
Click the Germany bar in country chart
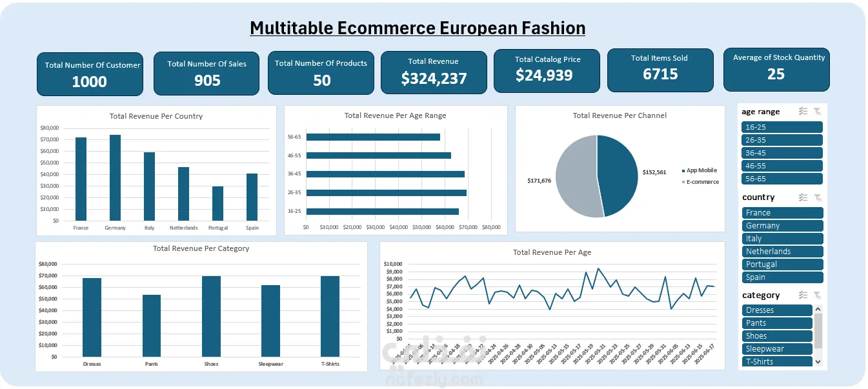click(115, 177)
